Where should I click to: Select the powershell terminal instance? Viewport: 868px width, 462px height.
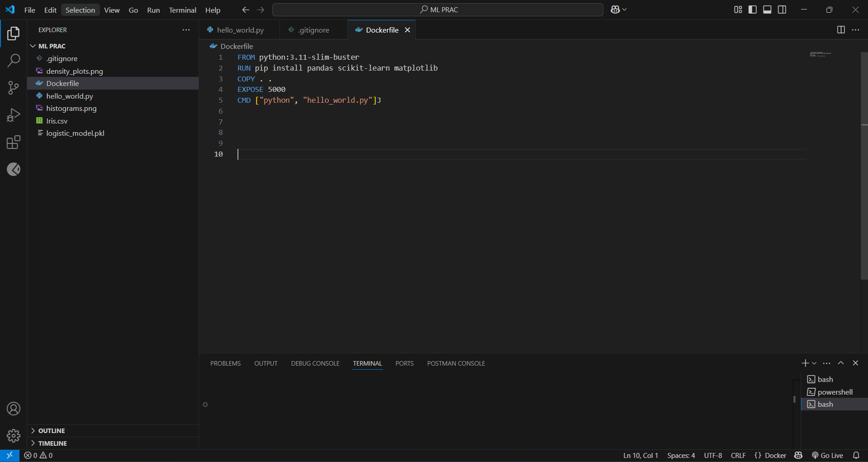click(834, 392)
